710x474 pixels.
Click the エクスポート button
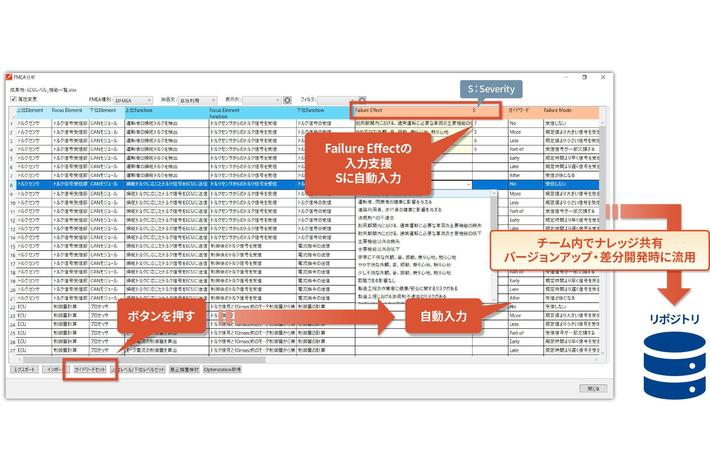coord(23,369)
